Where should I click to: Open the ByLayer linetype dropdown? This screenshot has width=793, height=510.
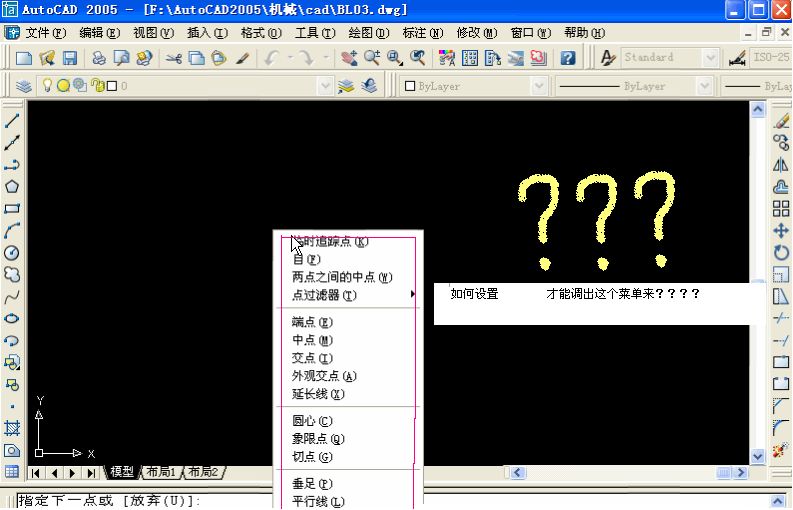pos(704,86)
